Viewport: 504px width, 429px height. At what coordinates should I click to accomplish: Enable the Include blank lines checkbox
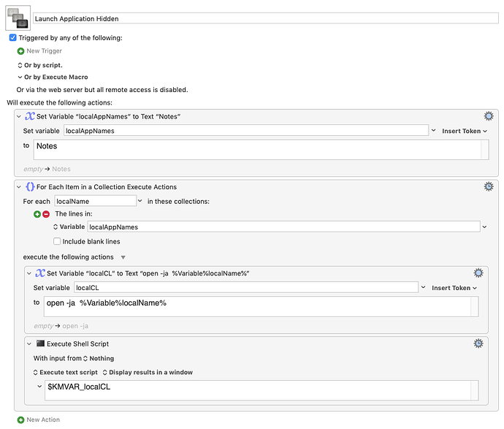[x=57, y=241]
